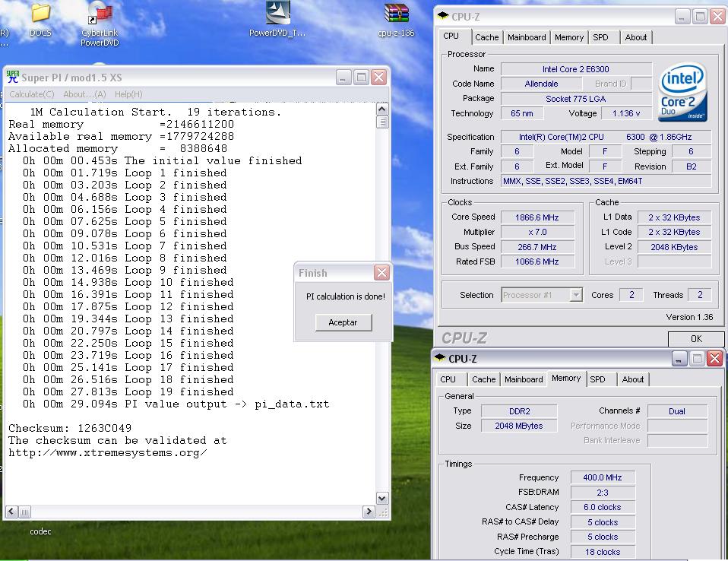Click the memory Size value 2048 MBytes

519,426
